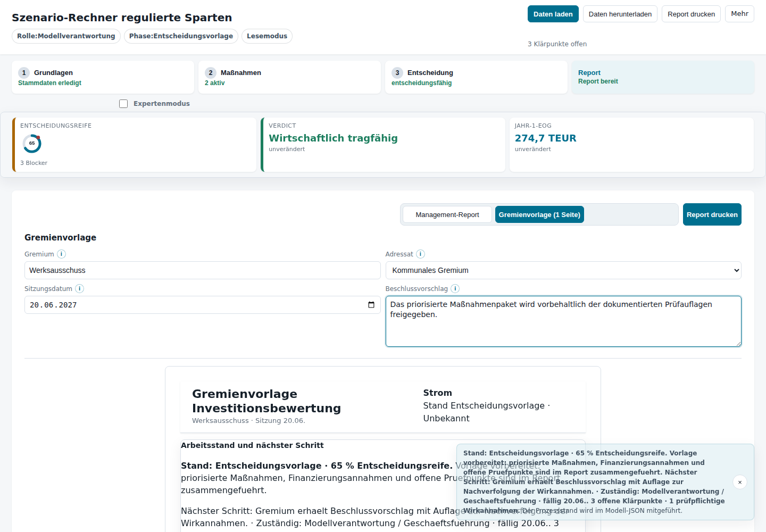The width and height of the screenshot is (766, 532).
Task: Open the calendar picker in Sitzungsdatum
Action: pos(371,305)
